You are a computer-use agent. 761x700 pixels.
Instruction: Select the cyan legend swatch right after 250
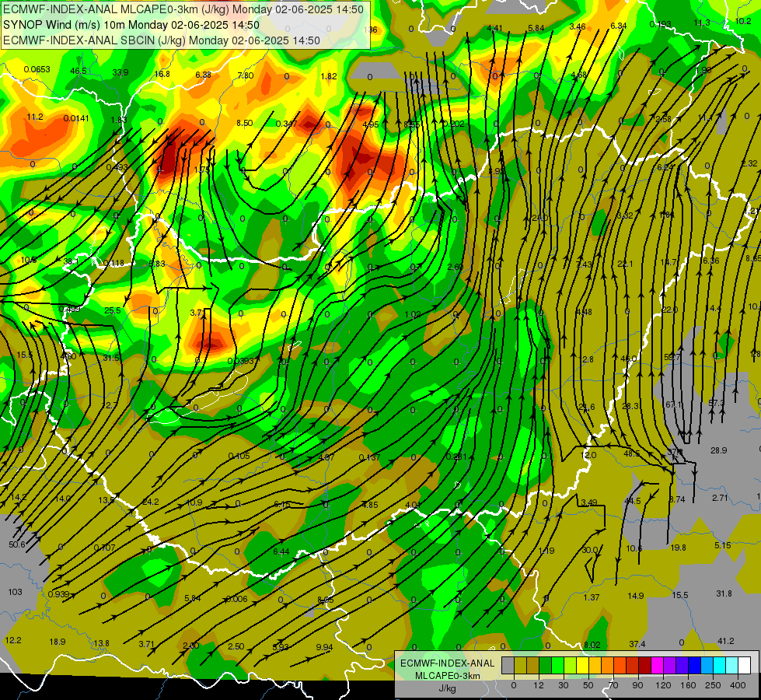tap(719, 665)
